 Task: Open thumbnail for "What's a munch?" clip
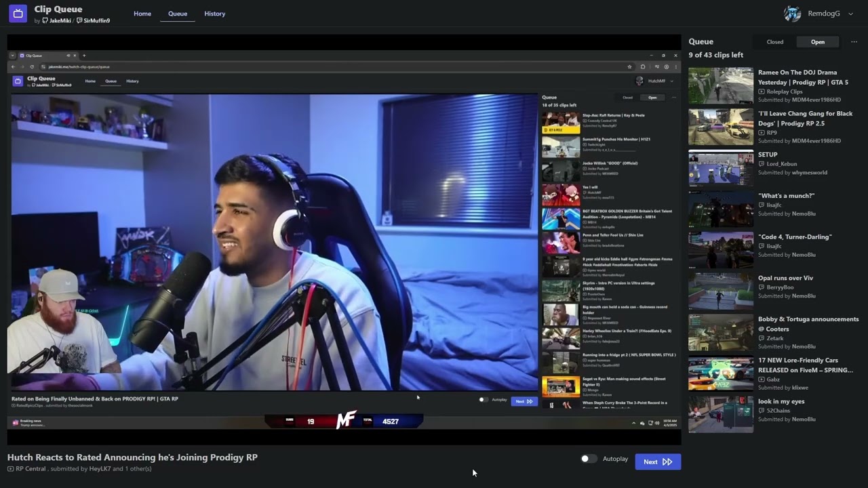pos(721,209)
